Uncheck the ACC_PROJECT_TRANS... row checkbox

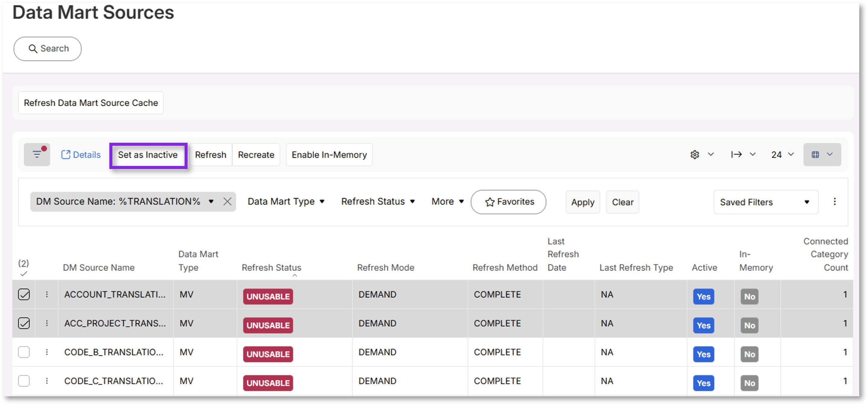[24, 323]
